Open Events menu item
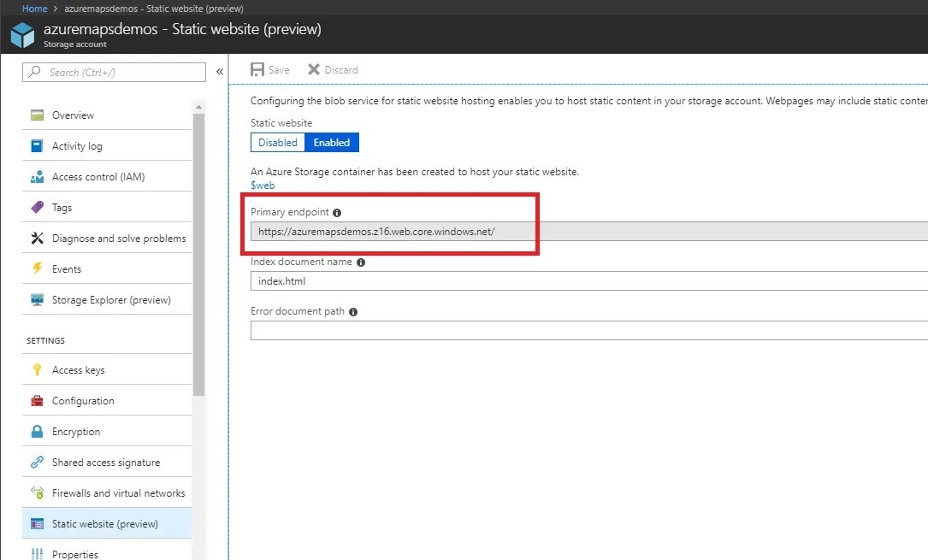This screenshot has width=928, height=560. click(107, 268)
